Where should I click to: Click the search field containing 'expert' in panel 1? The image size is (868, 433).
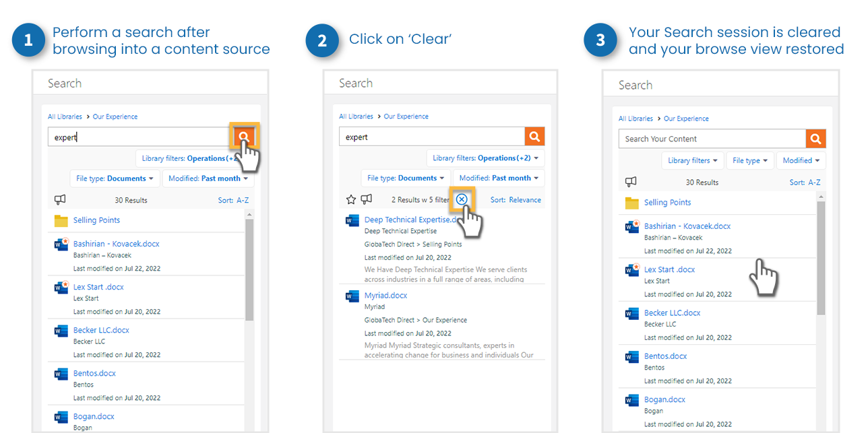(140, 137)
